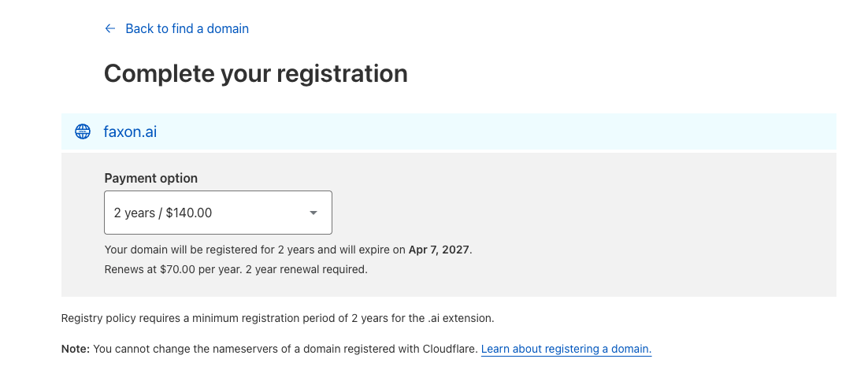The height and width of the screenshot is (370, 868).
Task: Follow "Learn about registering a domain" link
Action: 566,348
